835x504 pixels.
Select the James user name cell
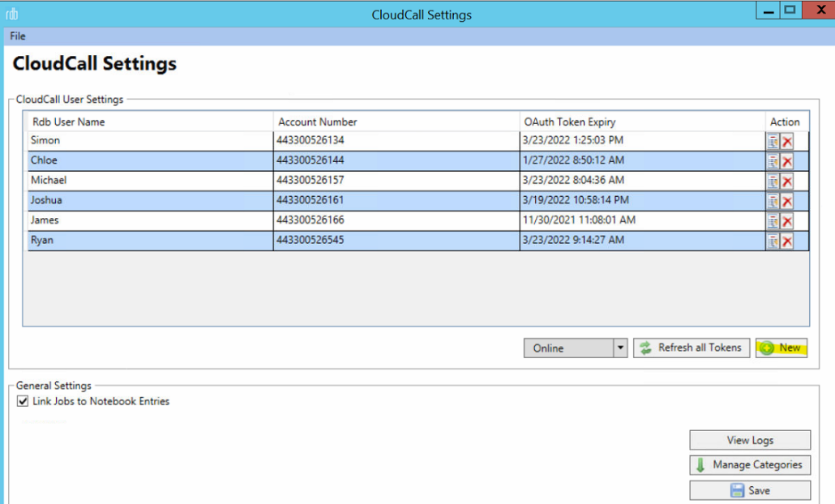coord(150,220)
